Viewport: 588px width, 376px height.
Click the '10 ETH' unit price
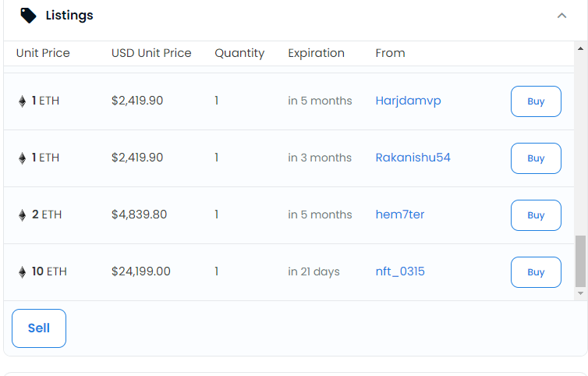(x=49, y=271)
